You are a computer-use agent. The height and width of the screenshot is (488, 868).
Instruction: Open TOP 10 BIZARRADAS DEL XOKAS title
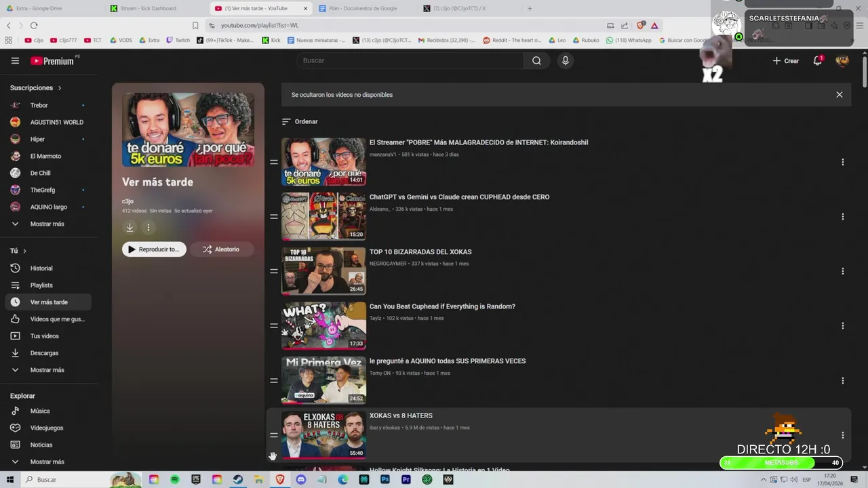coord(420,252)
